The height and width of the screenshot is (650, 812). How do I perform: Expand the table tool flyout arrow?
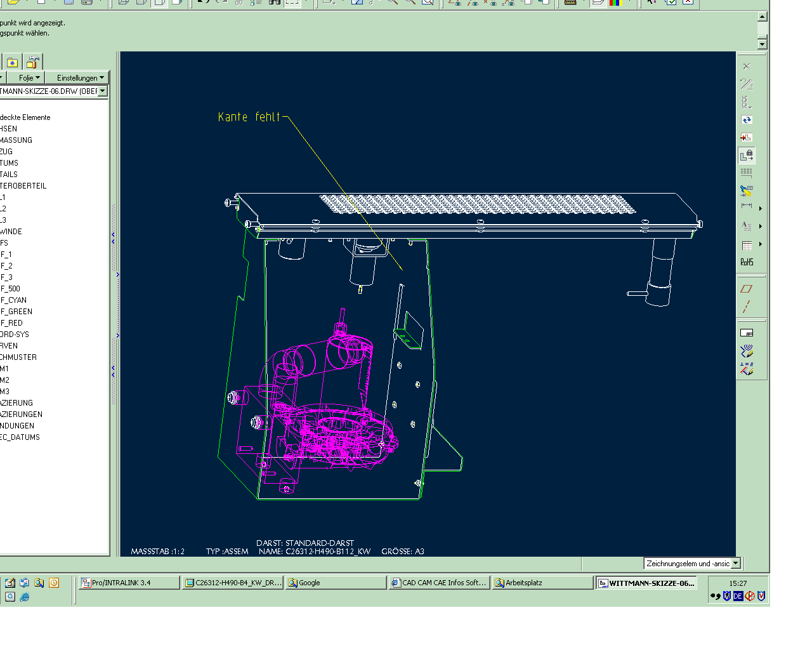pos(760,244)
